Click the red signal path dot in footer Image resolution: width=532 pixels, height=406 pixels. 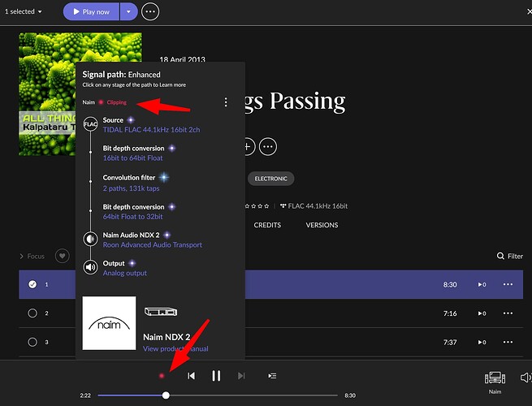tap(162, 376)
